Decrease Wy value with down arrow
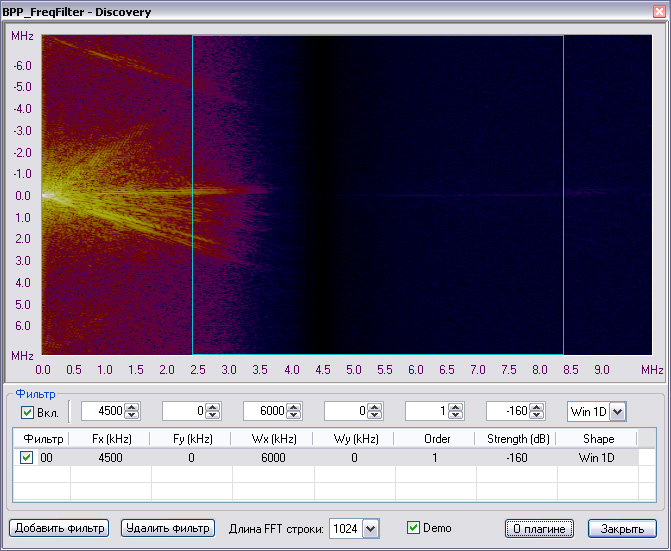 coord(375,415)
